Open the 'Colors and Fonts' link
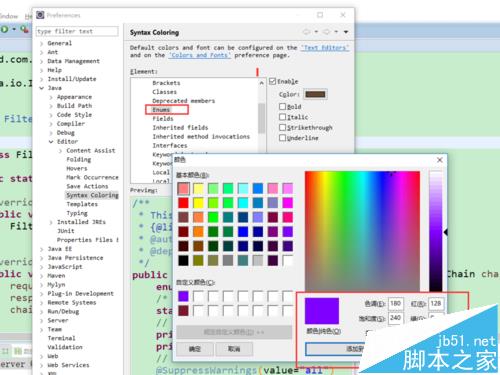 [199, 55]
